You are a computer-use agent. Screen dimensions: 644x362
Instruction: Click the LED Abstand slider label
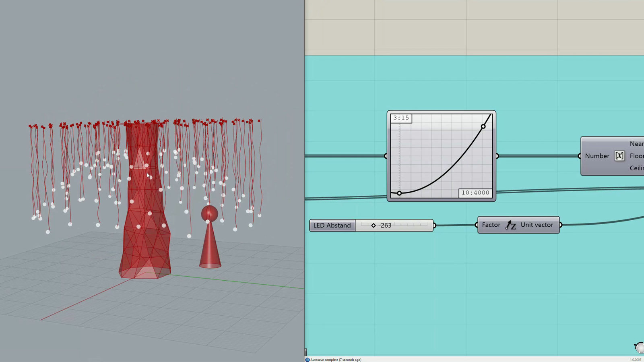click(x=332, y=225)
